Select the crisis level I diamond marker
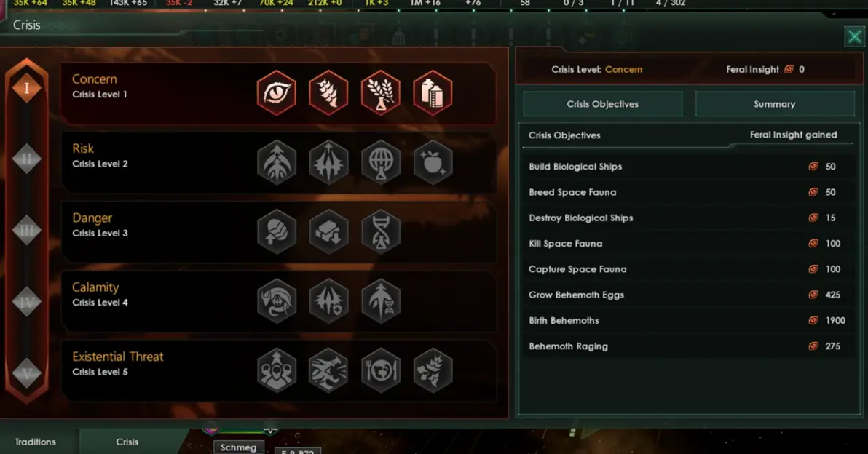The width and height of the screenshot is (868, 454). click(26, 88)
